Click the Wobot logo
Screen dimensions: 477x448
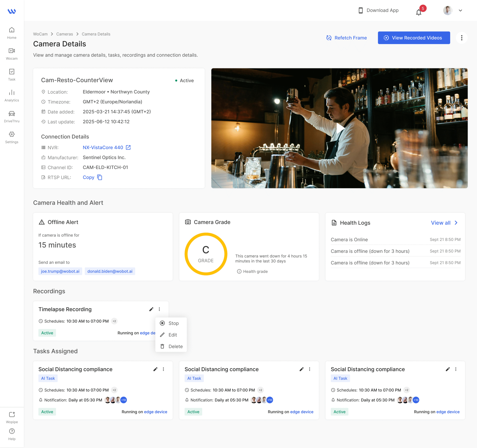12,11
